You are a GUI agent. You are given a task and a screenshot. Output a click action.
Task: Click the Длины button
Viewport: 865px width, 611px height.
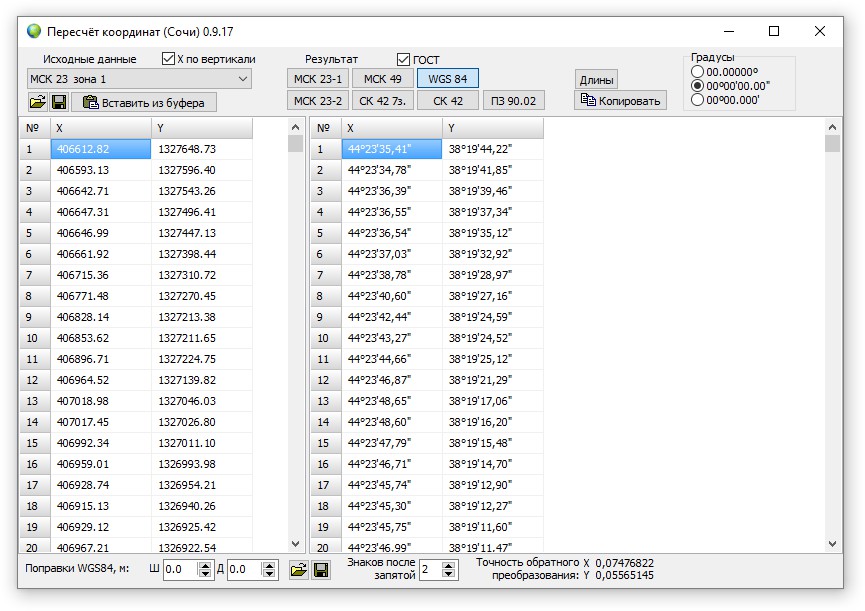(596, 80)
